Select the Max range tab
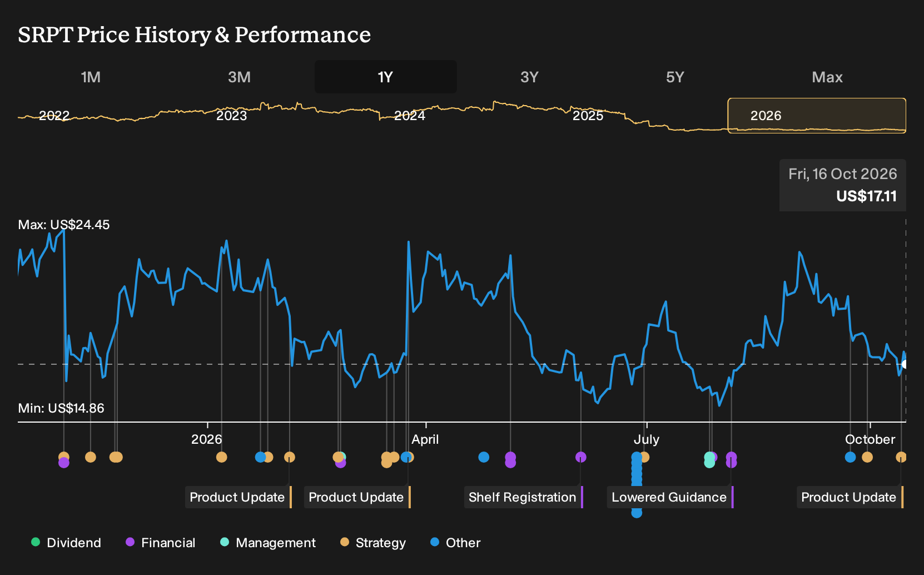This screenshot has height=575, width=924. [x=827, y=77]
